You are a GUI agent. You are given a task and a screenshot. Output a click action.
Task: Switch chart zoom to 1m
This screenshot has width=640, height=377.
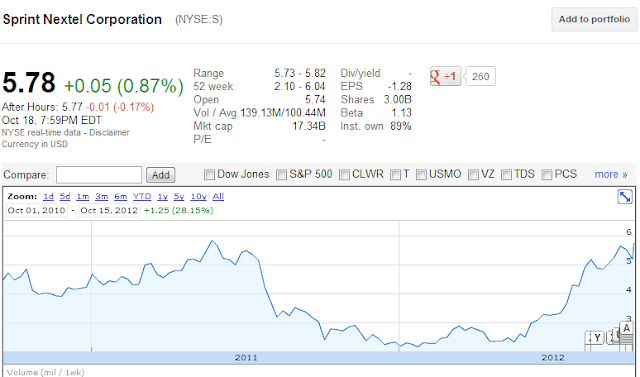pos(83,197)
